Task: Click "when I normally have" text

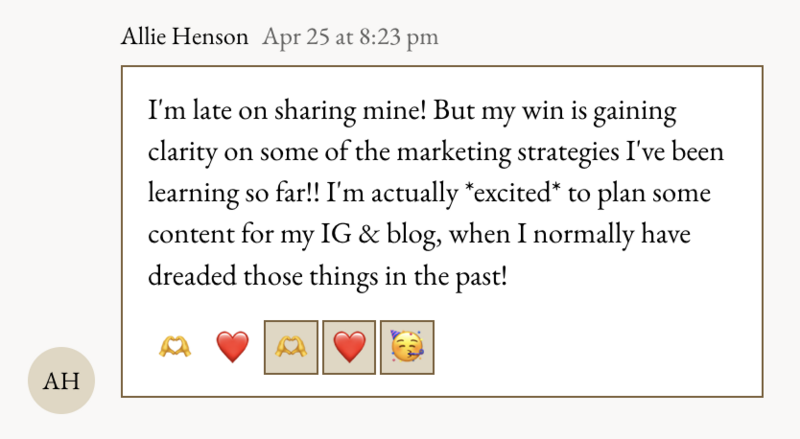Action: [570, 234]
